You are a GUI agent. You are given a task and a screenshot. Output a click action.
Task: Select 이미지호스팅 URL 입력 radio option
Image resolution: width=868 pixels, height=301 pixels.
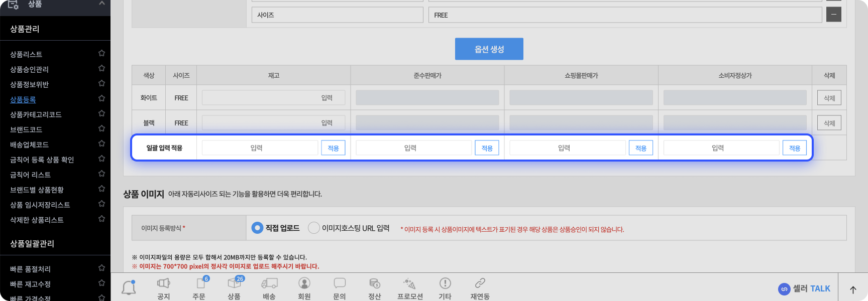(x=314, y=228)
